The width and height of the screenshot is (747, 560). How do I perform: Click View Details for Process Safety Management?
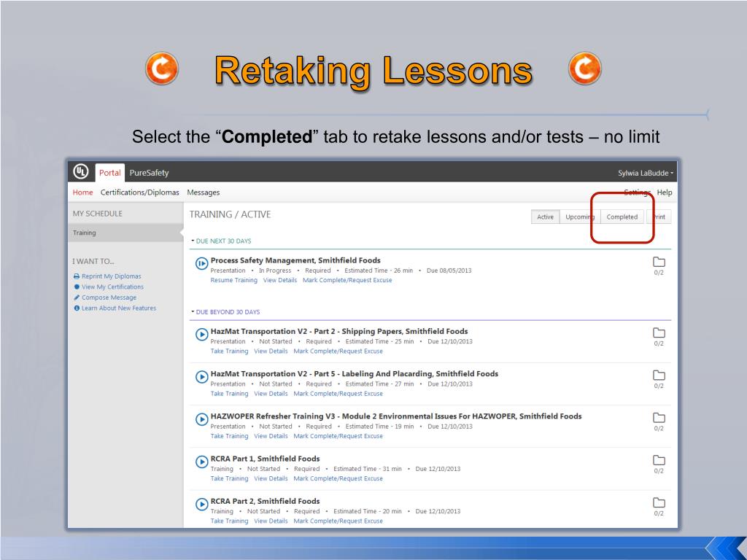tap(280, 280)
